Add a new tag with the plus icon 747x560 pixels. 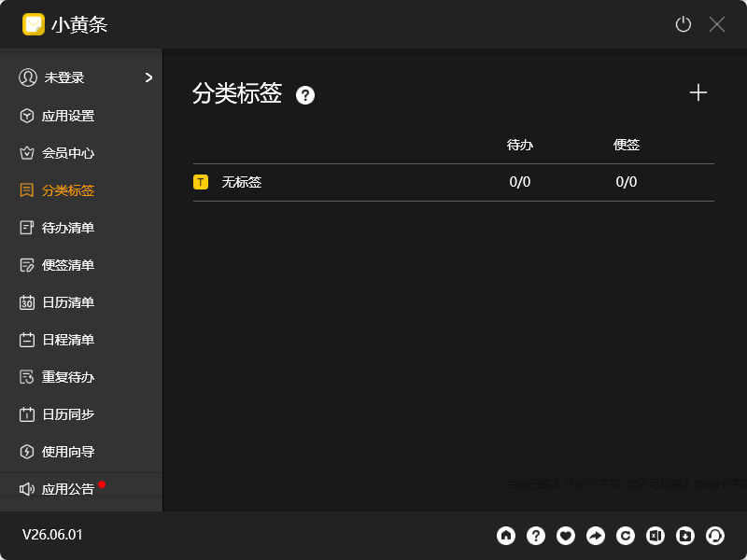(698, 92)
